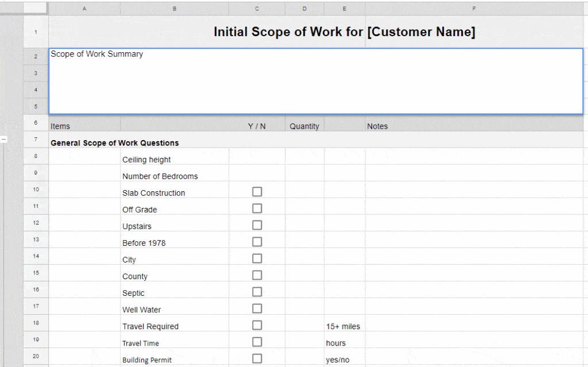Select the Upstairs label cell
This screenshot has width=588, height=367.
coord(175,223)
